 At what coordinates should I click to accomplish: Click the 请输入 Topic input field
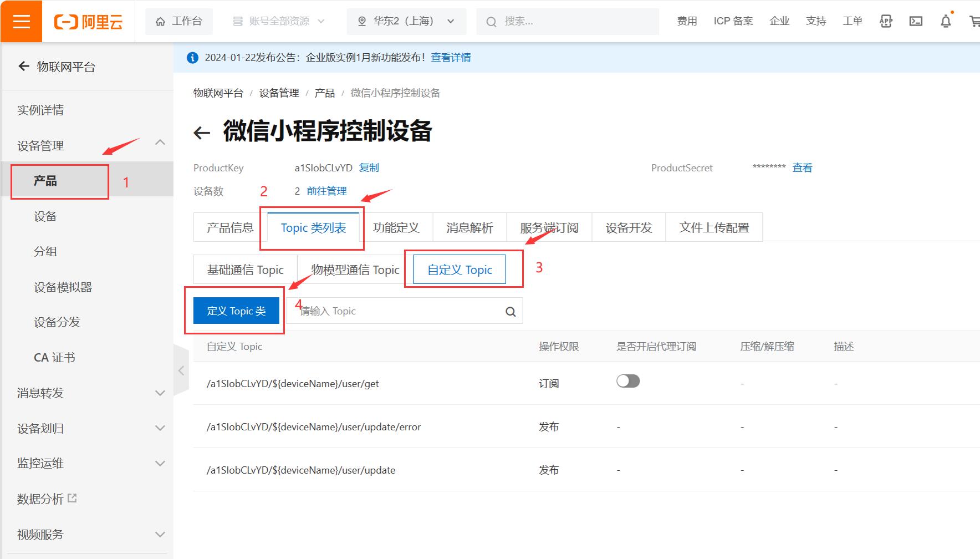(404, 311)
